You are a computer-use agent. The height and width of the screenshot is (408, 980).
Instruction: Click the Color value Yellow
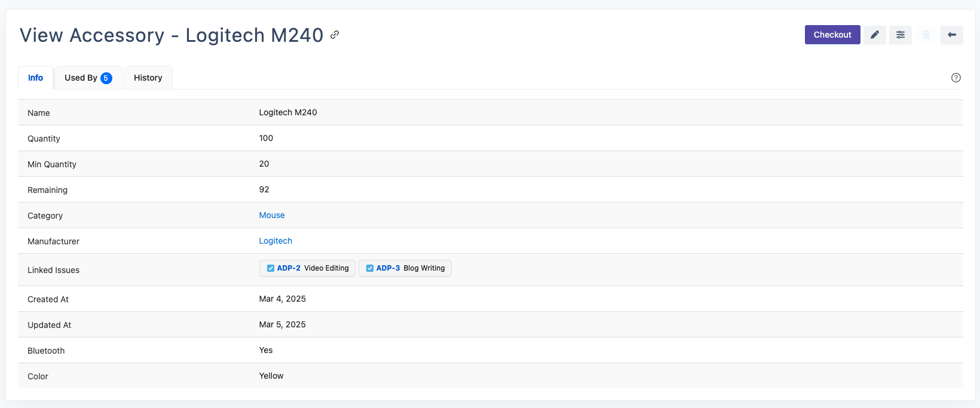[271, 376]
